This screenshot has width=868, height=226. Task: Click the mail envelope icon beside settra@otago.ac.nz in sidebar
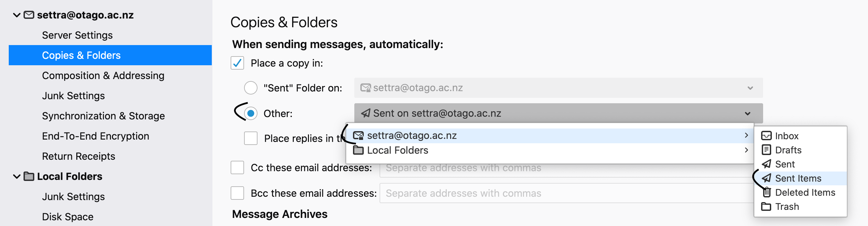pos(29,15)
